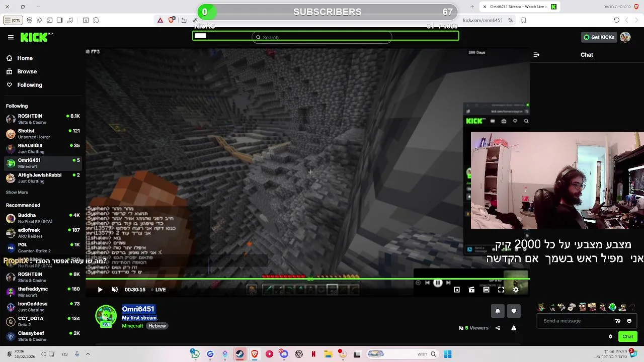
Task: Select Omri6451 channel in sidebar
Action: (43, 163)
